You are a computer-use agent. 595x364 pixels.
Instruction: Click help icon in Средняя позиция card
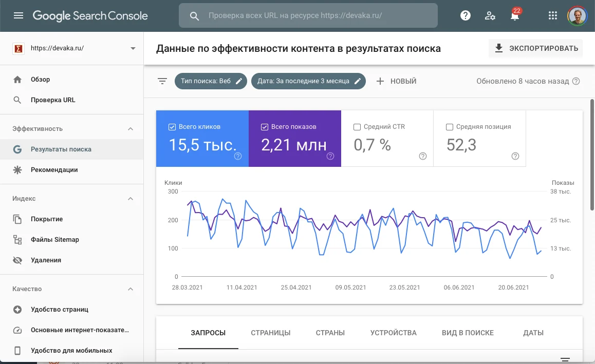[515, 156]
